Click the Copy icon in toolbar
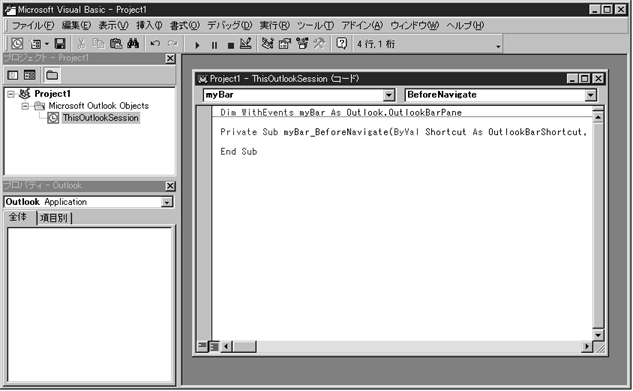The height and width of the screenshot is (391, 633). [x=99, y=44]
